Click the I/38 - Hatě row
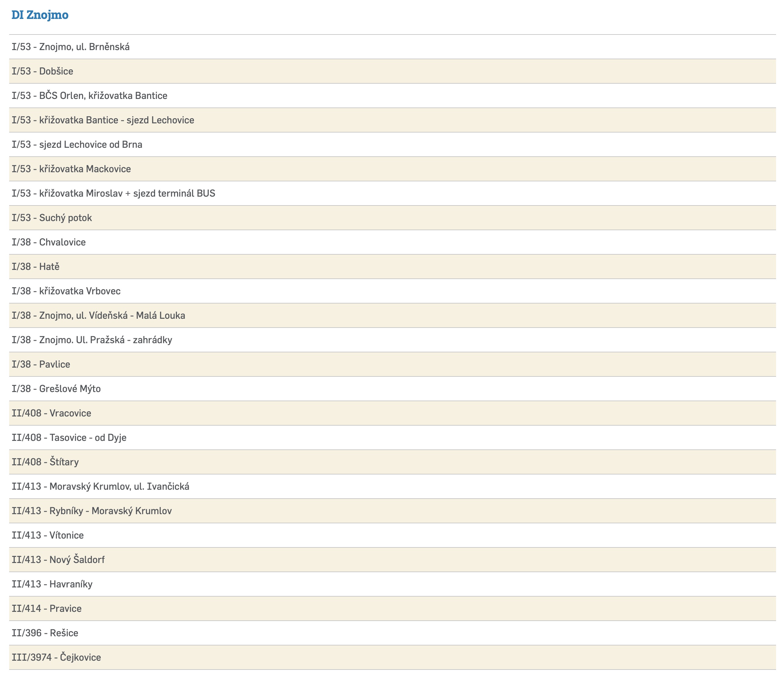Image resolution: width=784 pixels, height=690 pixels. tap(36, 267)
